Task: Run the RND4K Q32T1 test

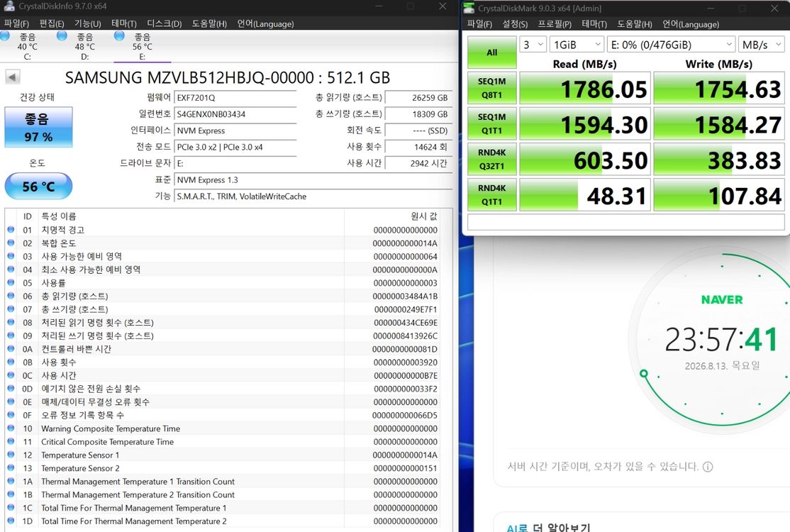Action: pyautogui.click(x=491, y=159)
